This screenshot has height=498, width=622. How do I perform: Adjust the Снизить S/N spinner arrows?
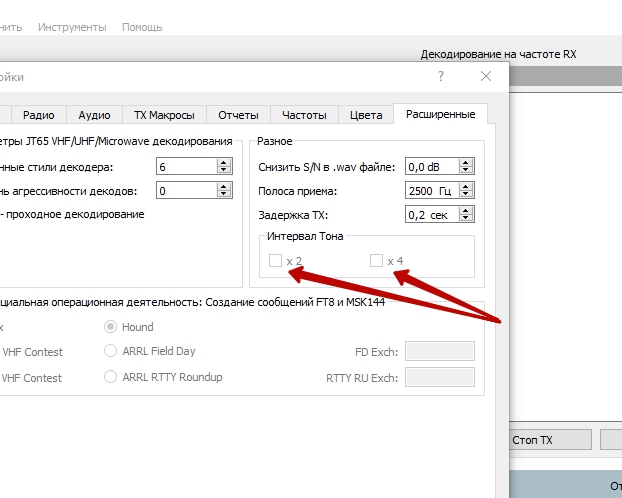tap(466, 167)
